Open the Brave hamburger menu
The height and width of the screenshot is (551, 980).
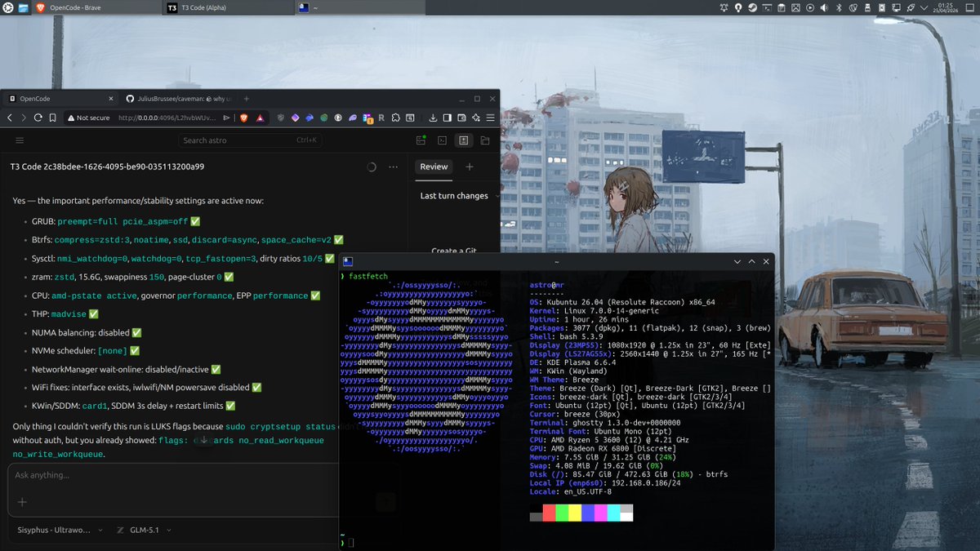[x=490, y=118]
